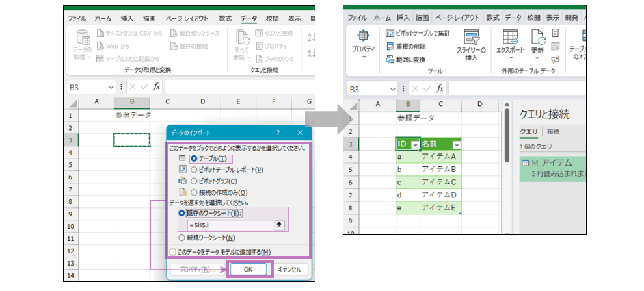Click 参照データ cell in left worksheet
Image resolution: width=644 pixels, height=291 pixels.
[132, 115]
